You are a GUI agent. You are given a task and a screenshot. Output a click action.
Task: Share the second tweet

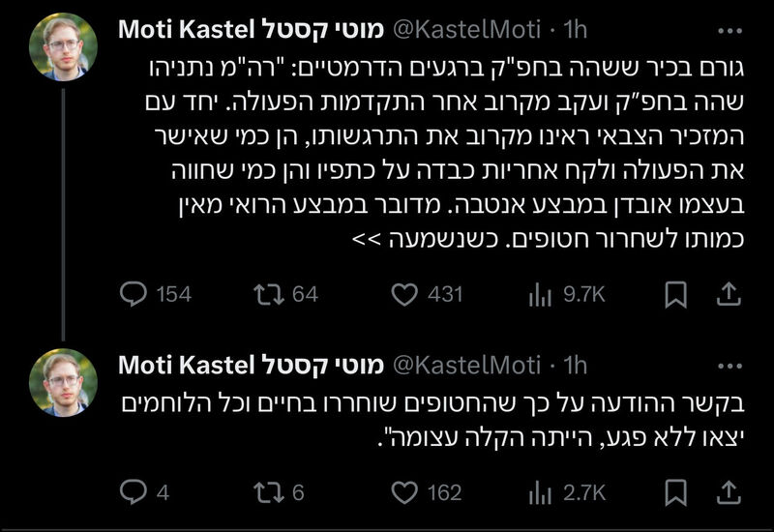click(729, 492)
